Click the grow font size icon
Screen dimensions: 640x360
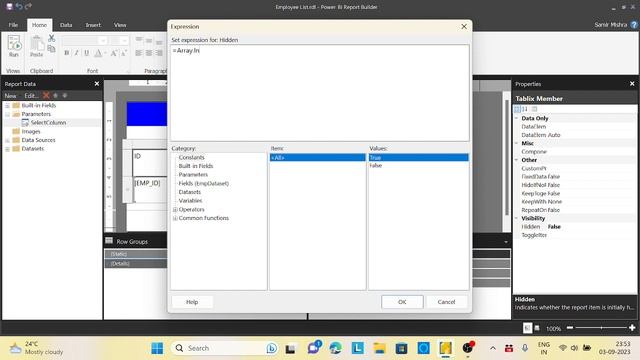tap(114, 53)
